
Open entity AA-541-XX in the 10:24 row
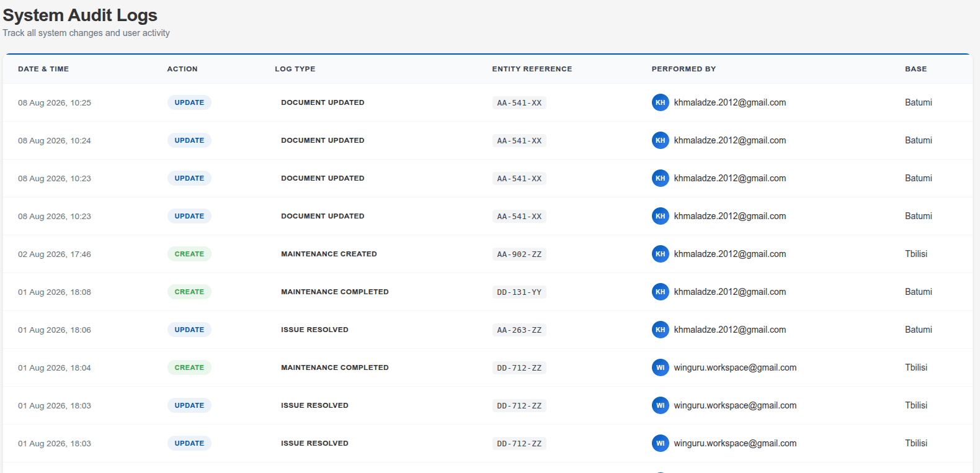[x=519, y=141]
